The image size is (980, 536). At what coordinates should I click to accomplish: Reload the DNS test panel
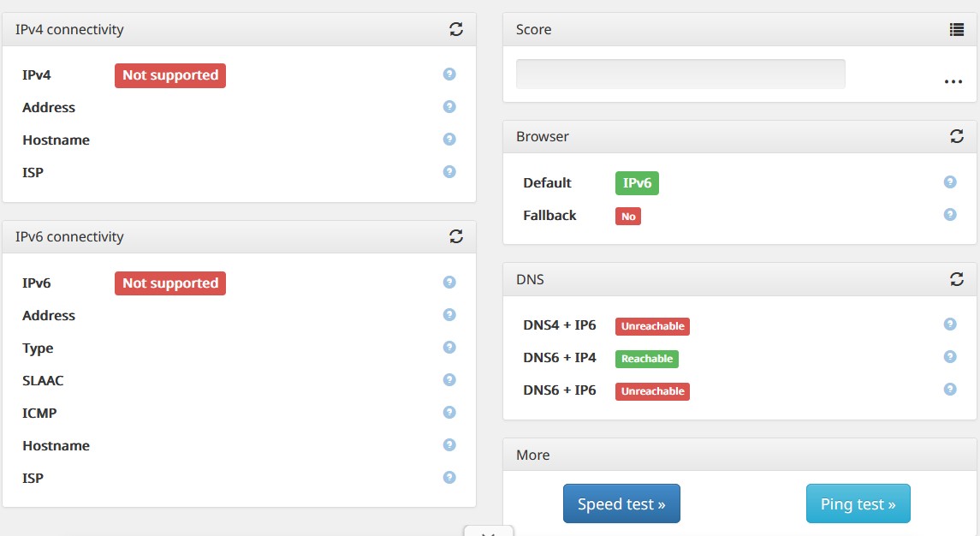point(957,279)
